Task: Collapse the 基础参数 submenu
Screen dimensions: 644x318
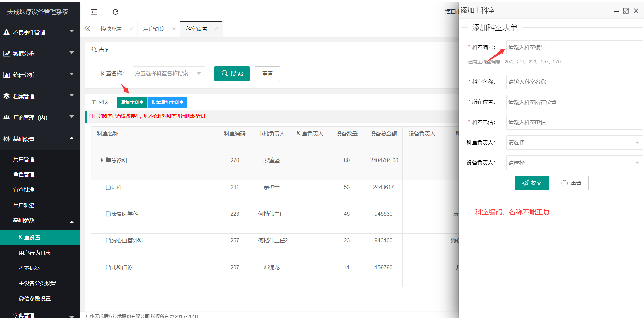Action: pos(72,222)
